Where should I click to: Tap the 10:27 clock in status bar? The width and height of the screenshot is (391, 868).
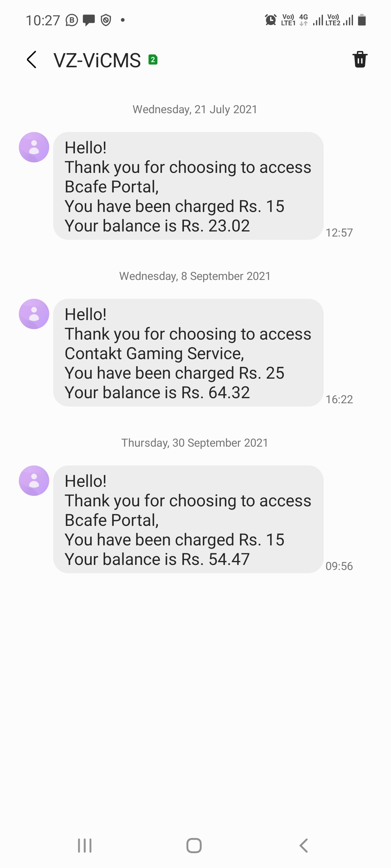[43, 20]
